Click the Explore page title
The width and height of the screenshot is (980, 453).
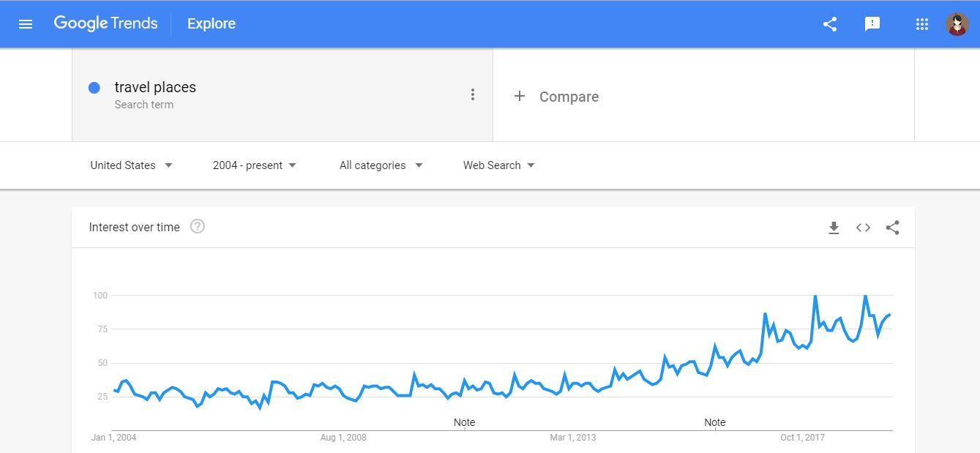click(212, 24)
